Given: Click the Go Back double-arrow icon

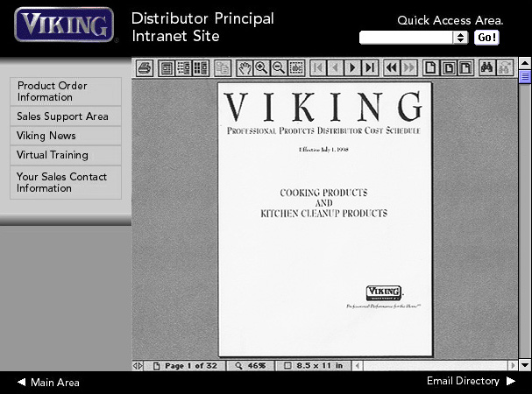Looking at the screenshot, I should click(392, 68).
